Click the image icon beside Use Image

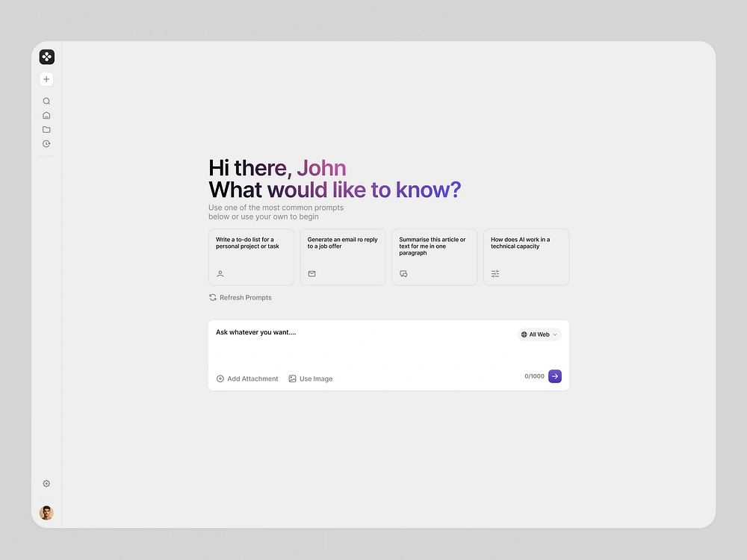pyautogui.click(x=293, y=379)
